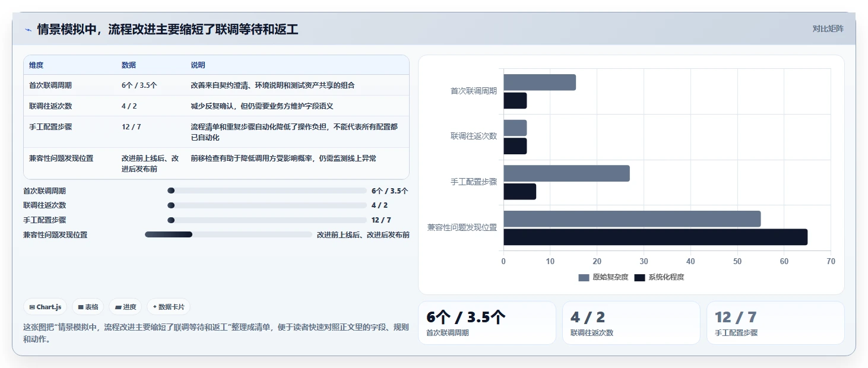Click description starting 流程清单和重复步骤自动化

click(294, 132)
